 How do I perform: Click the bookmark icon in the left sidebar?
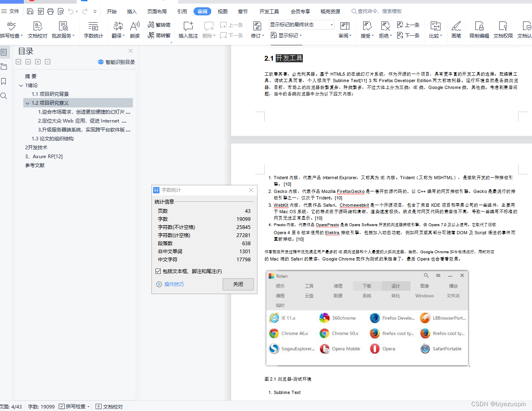pyautogui.click(x=4, y=81)
